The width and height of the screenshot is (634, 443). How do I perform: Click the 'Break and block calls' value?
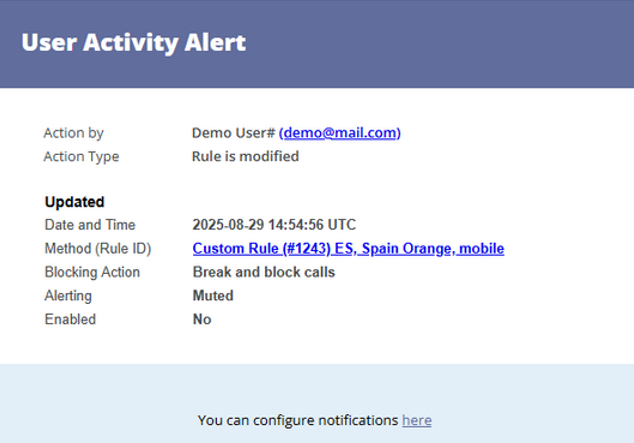(264, 272)
